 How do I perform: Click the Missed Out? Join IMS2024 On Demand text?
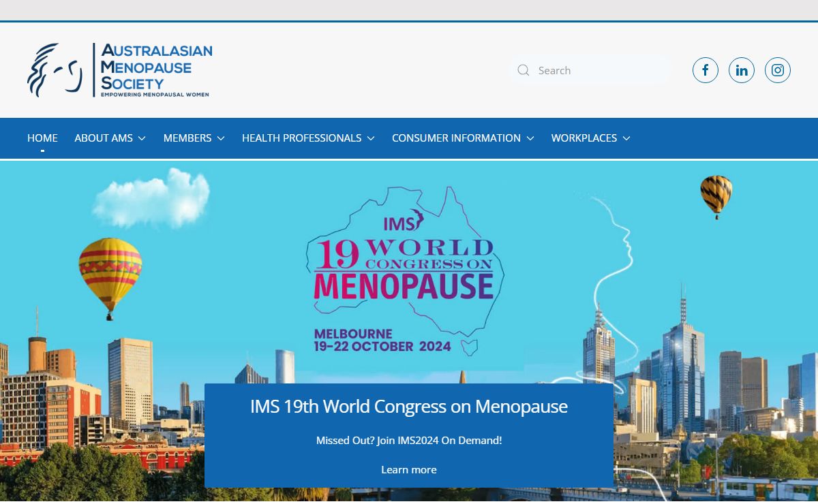click(409, 441)
